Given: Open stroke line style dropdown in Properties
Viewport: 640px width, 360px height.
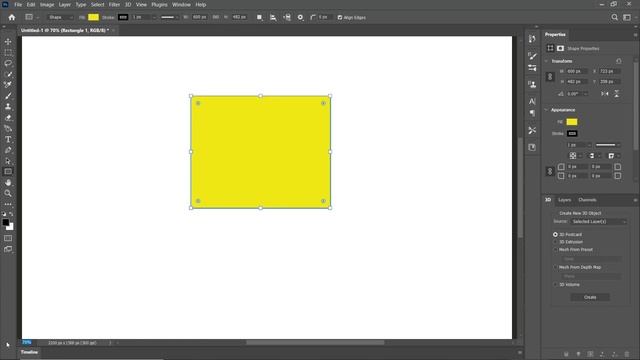Looking at the screenshot, I should [x=608, y=145].
